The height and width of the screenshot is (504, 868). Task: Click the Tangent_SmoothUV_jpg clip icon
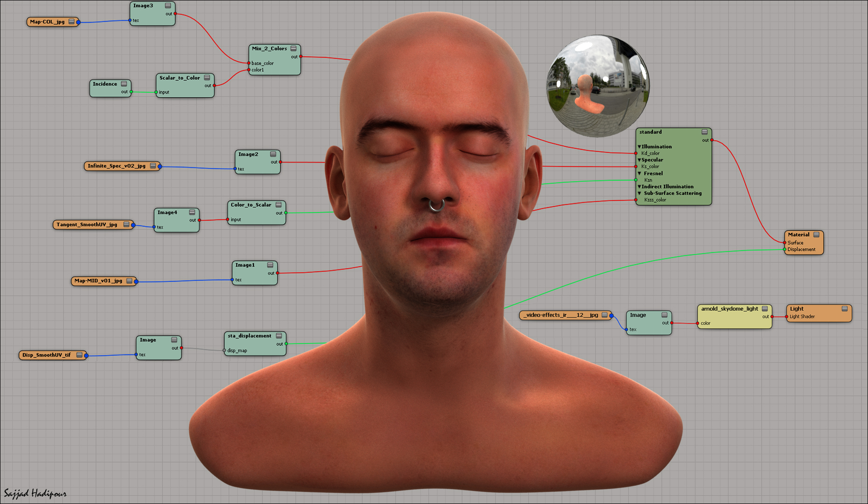[x=126, y=224]
